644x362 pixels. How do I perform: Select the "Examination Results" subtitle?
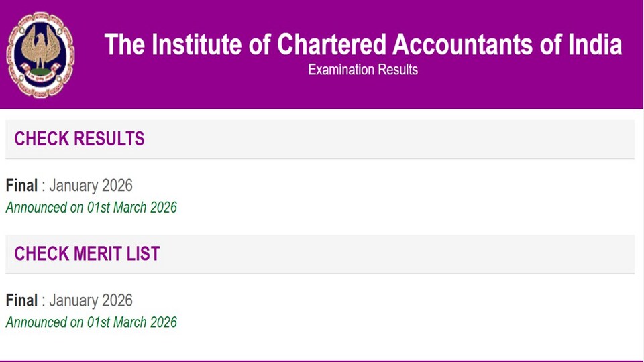363,70
